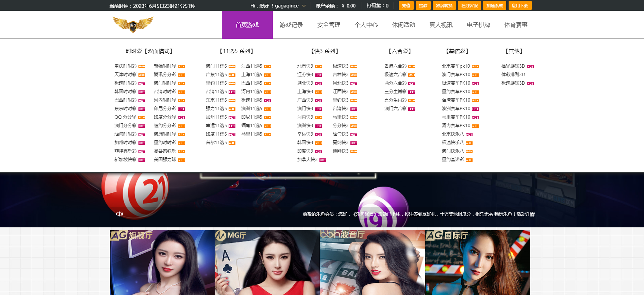Viewport: 644px width, 295px height.
Task: Select the 重庆时时彩 game link
Action: (x=126, y=66)
